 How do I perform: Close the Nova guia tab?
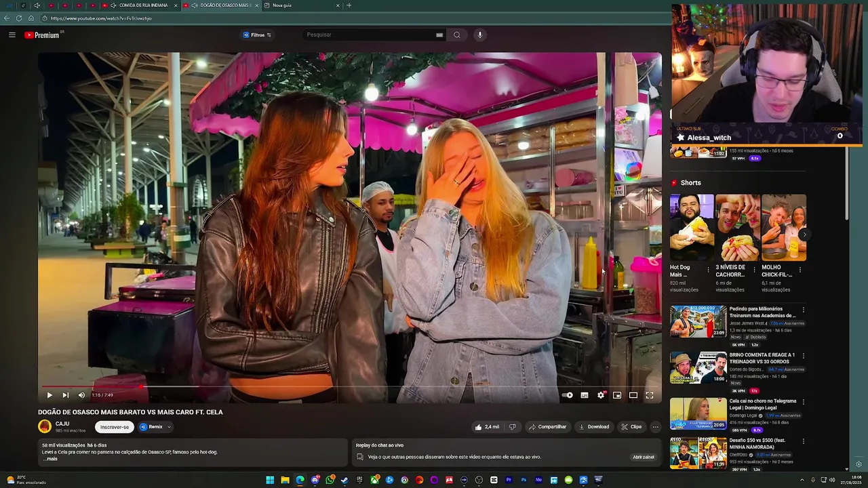coord(338,5)
